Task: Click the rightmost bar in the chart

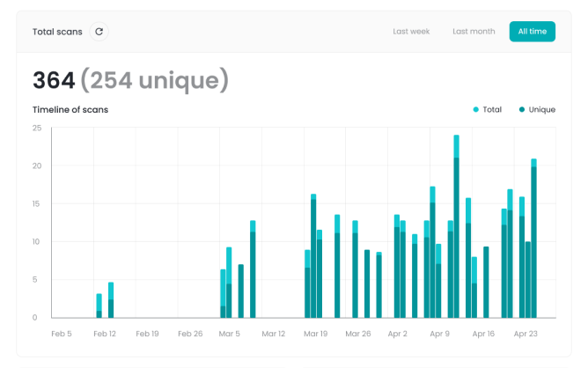Action: point(533,239)
